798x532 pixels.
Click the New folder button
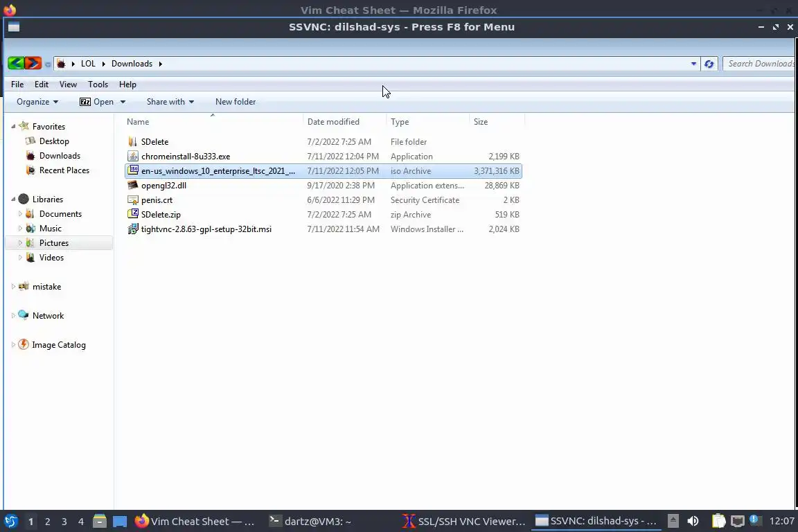coord(236,102)
